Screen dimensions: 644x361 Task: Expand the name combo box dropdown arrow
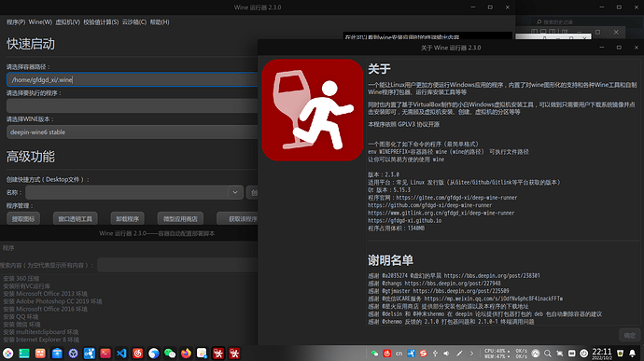point(235,192)
